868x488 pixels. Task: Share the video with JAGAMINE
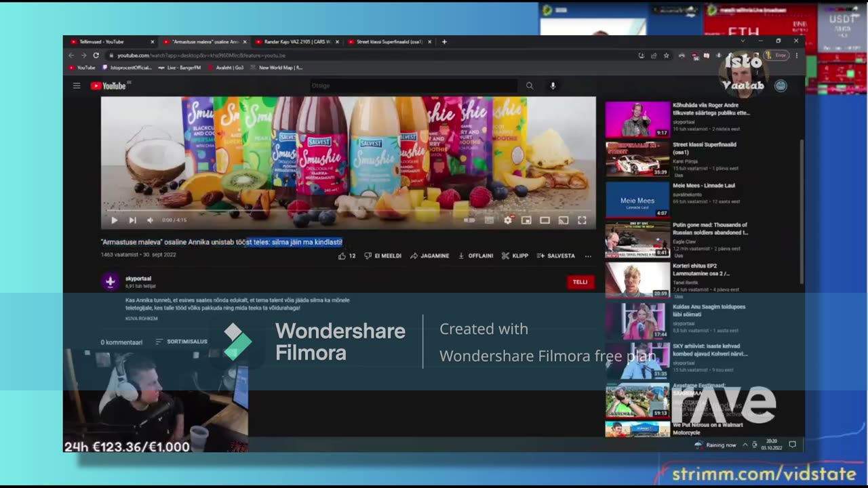point(430,256)
